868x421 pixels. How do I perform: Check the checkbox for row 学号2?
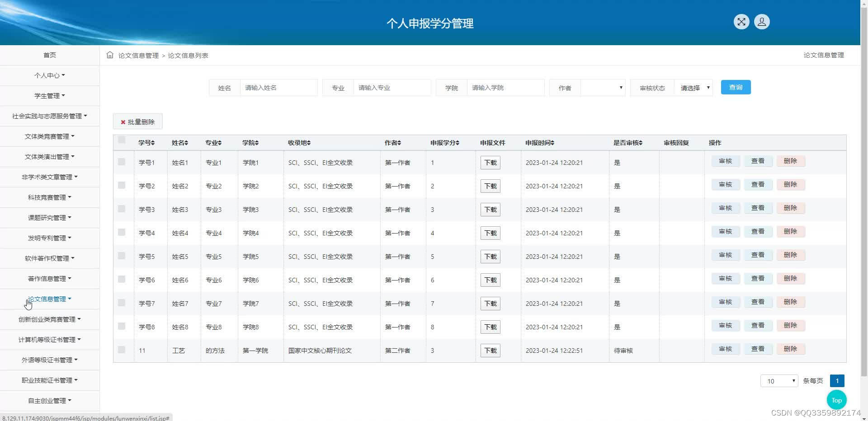point(122,185)
